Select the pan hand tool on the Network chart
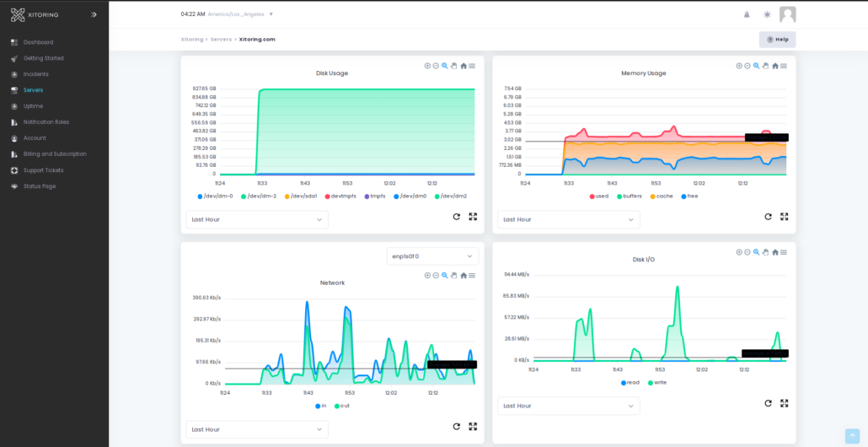Screen dimensions: 868x447 pyautogui.click(x=453, y=275)
